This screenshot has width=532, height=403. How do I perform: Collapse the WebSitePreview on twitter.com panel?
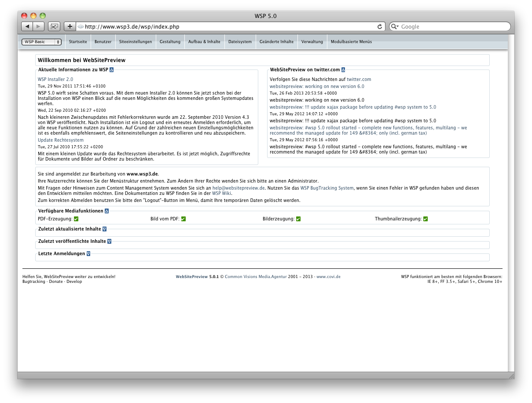point(343,70)
